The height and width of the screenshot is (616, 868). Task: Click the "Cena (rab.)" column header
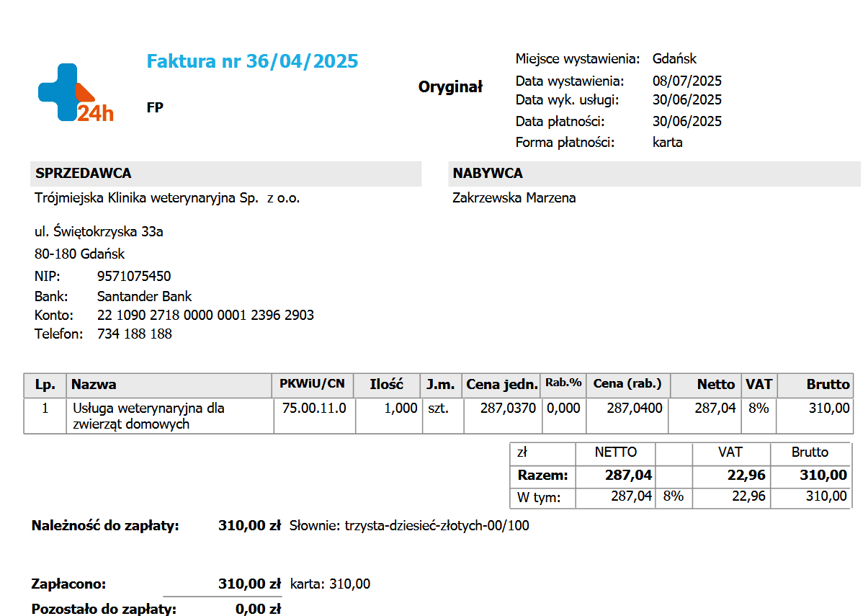click(x=627, y=384)
